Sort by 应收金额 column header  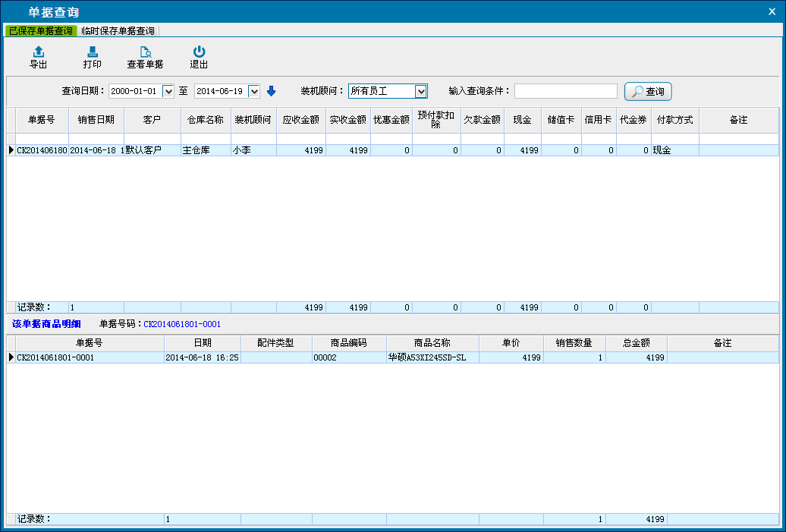300,120
